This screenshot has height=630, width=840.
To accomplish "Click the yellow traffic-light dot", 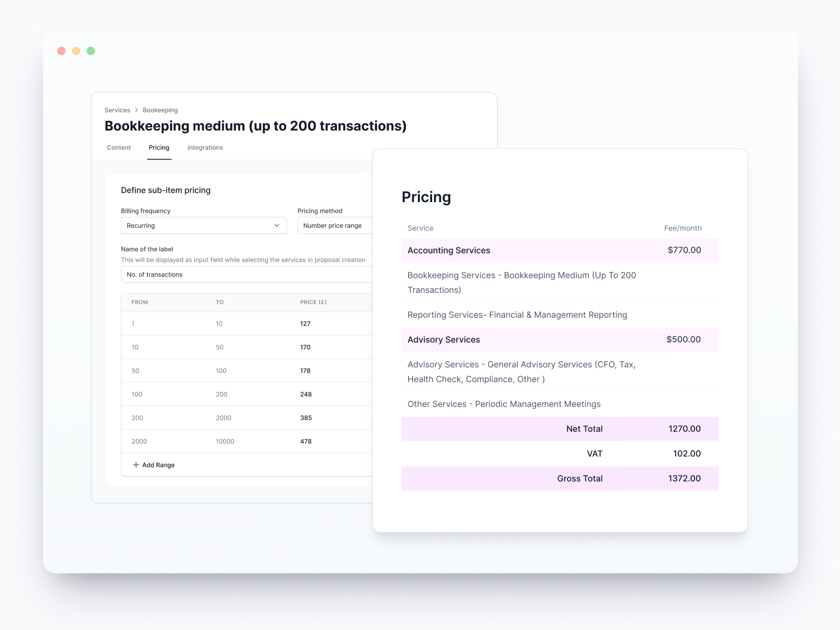I will tap(76, 50).
